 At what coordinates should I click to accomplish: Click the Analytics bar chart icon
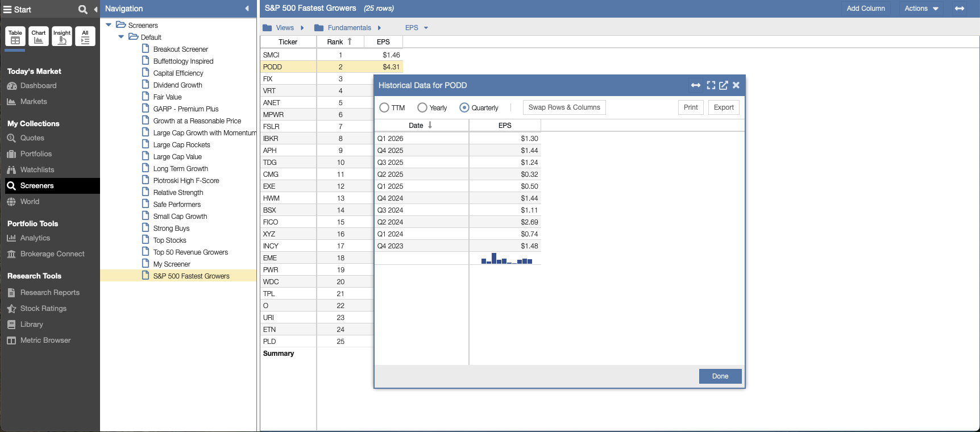click(11, 238)
